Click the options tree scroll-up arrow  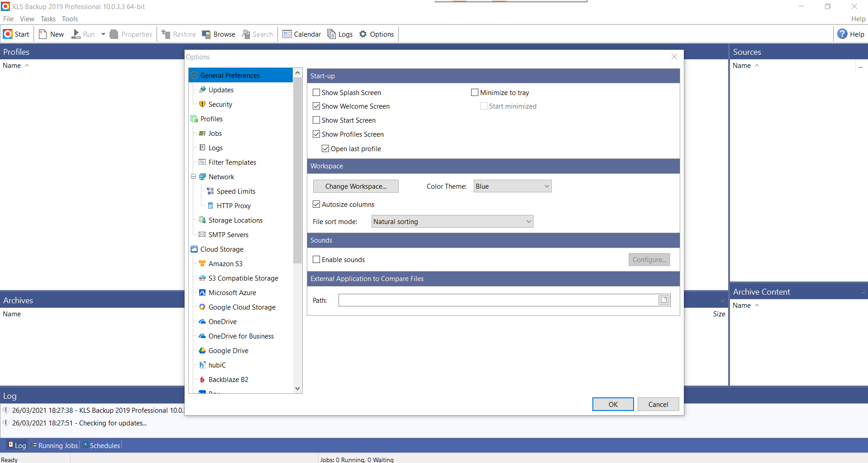coord(297,72)
